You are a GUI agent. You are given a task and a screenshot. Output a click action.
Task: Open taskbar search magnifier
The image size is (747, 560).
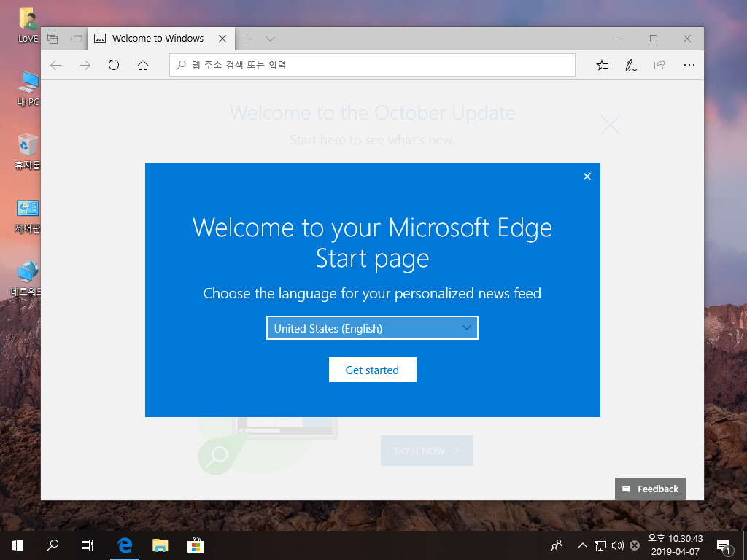tap(53, 545)
